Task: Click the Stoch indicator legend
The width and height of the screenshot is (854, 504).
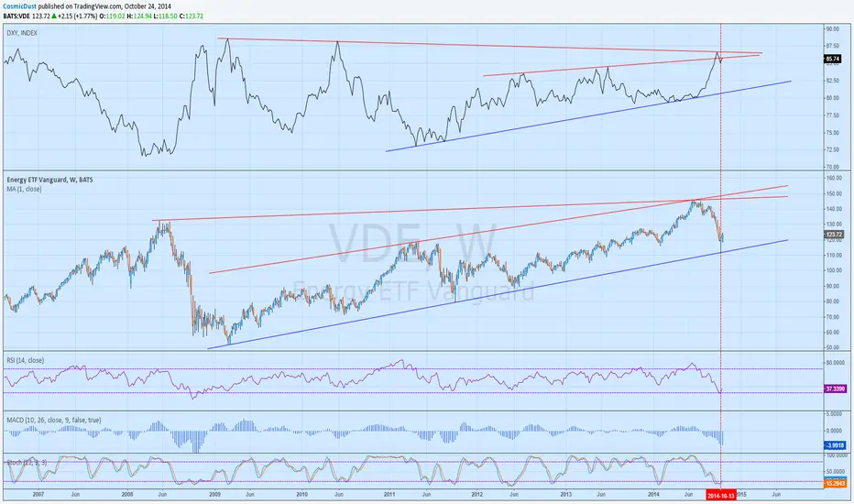Action: [x=27, y=463]
